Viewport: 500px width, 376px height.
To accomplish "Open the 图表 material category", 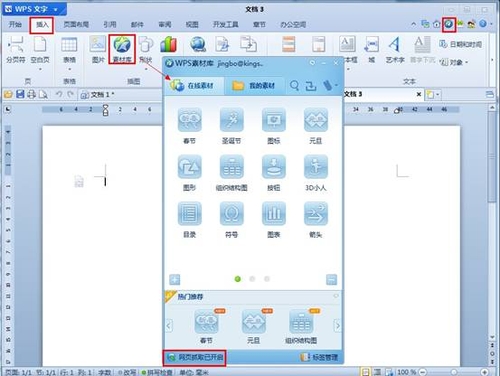I will (274, 220).
